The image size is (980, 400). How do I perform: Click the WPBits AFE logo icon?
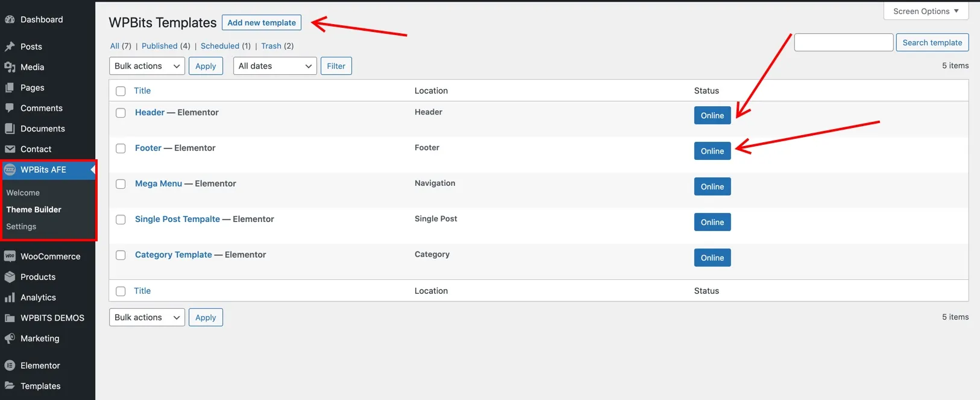[x=10, y=170]
